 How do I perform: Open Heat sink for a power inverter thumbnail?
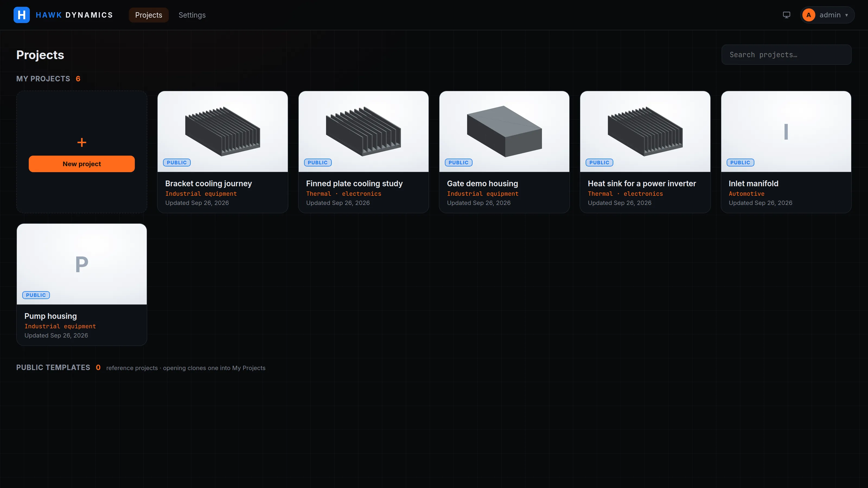click(645, 131)
